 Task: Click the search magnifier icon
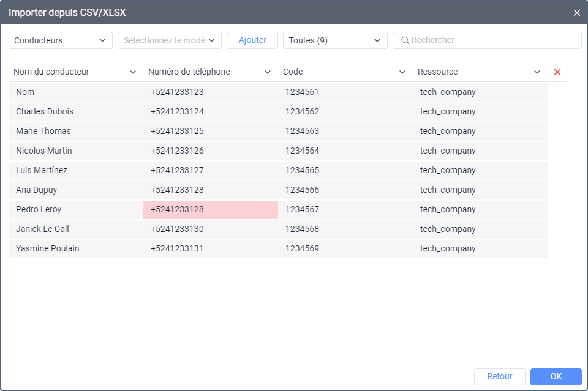pos(405,40)
